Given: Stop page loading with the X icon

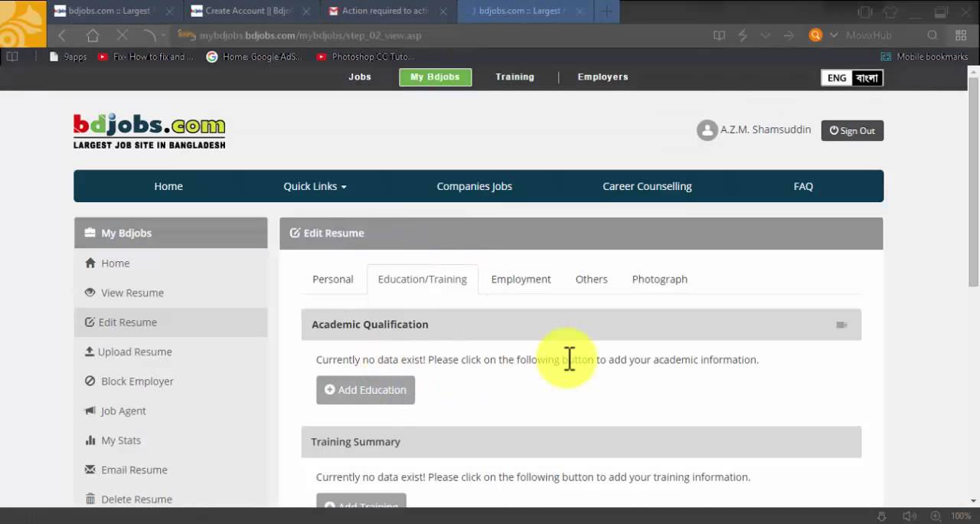Looking at the screenshot, I should [x=122, y=35].
